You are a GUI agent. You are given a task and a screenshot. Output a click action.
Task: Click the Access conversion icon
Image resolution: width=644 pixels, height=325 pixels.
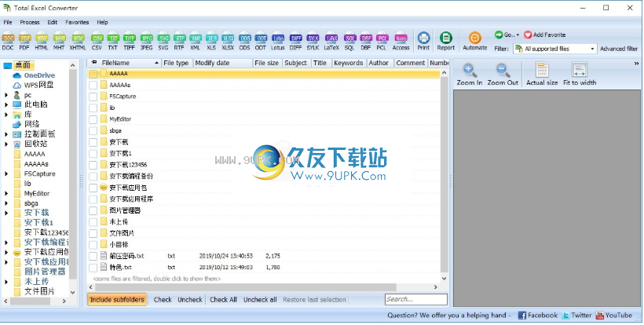click(401, 41)
